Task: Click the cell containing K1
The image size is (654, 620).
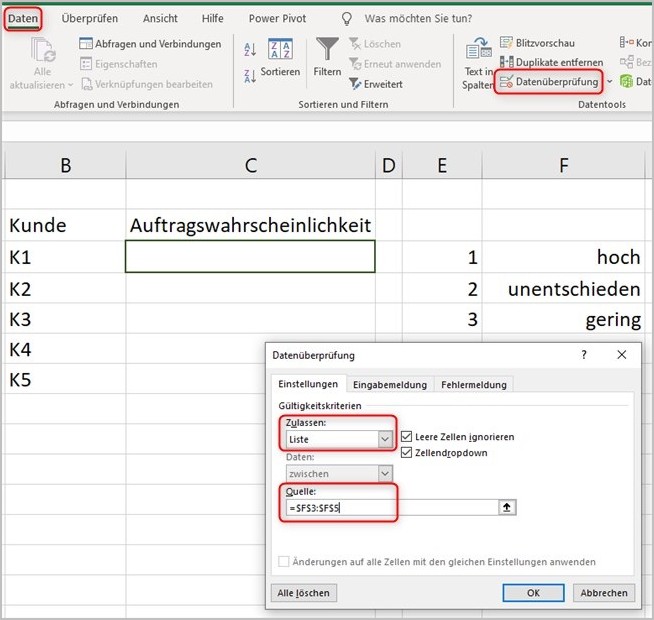Action: [65, 257]
